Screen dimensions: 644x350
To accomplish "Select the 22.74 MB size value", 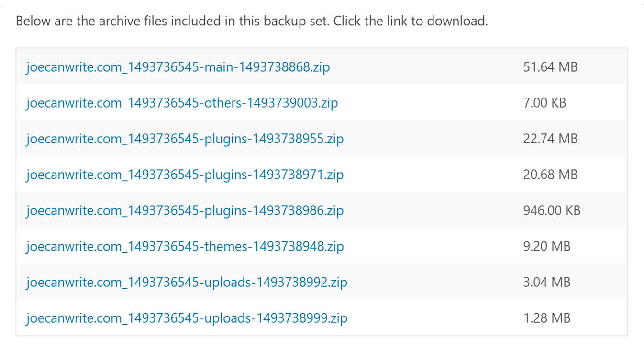I will click(550, 139).
